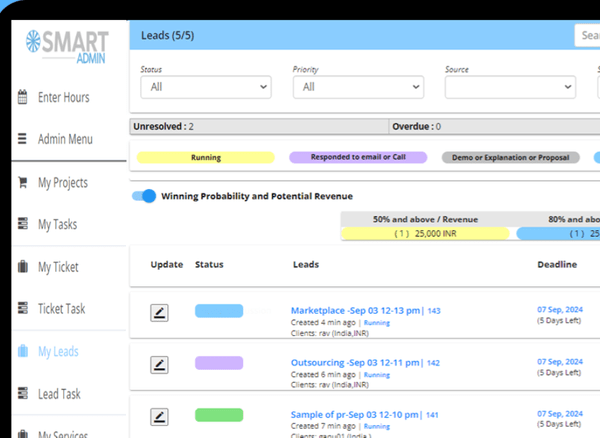Click the 80% and above revenue bar
600x438 pixels.
coord(558,233)
